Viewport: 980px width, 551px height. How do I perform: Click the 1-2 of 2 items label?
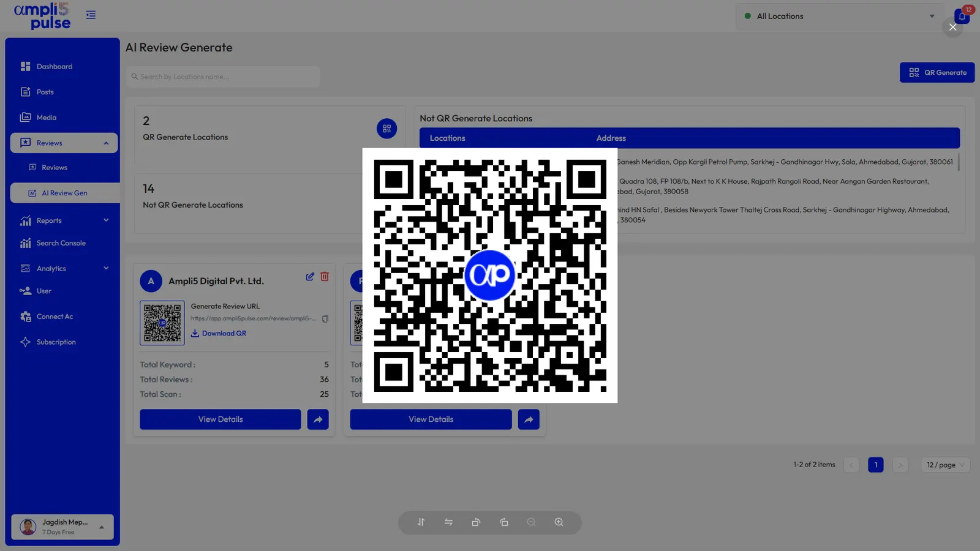[x=814, y=465]
